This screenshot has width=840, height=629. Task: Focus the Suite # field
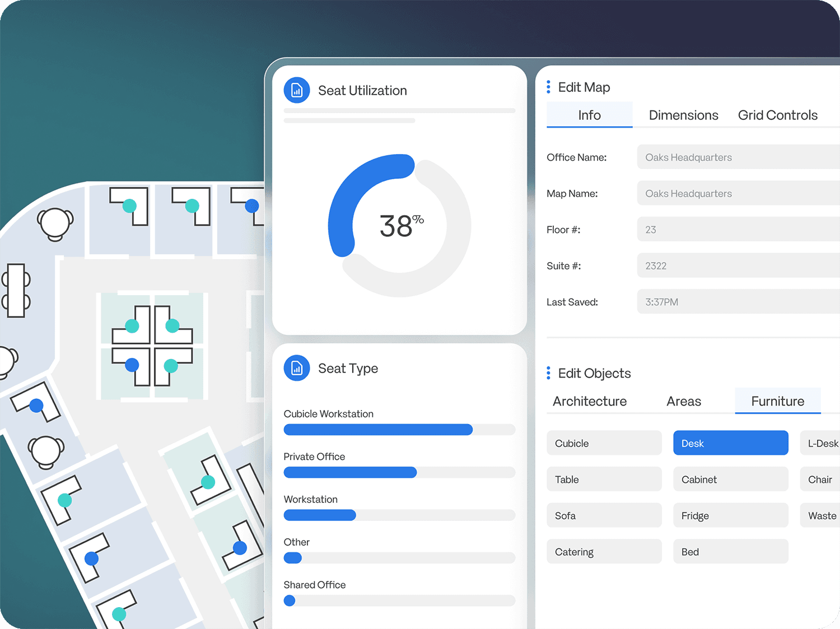coord(739,265)
